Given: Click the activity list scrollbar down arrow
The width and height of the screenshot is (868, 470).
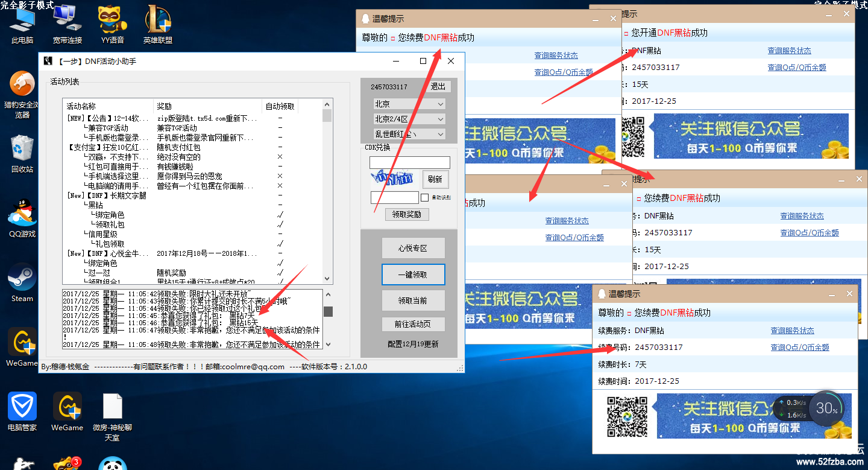Looking at the screenshot, I should coord(327,279).
